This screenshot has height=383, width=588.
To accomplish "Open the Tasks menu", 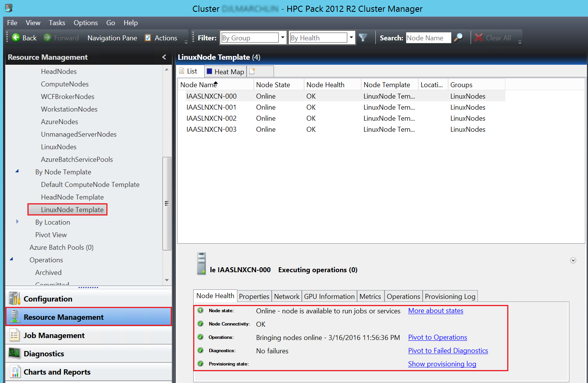I will click(x=57, y=23).
